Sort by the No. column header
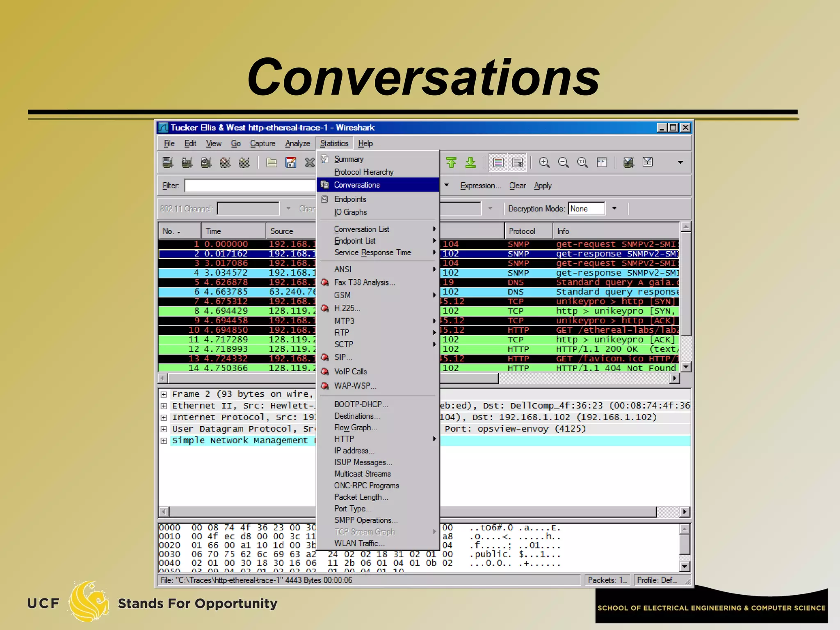The width and height of the screenshot is (840, 630). [180, 231]
